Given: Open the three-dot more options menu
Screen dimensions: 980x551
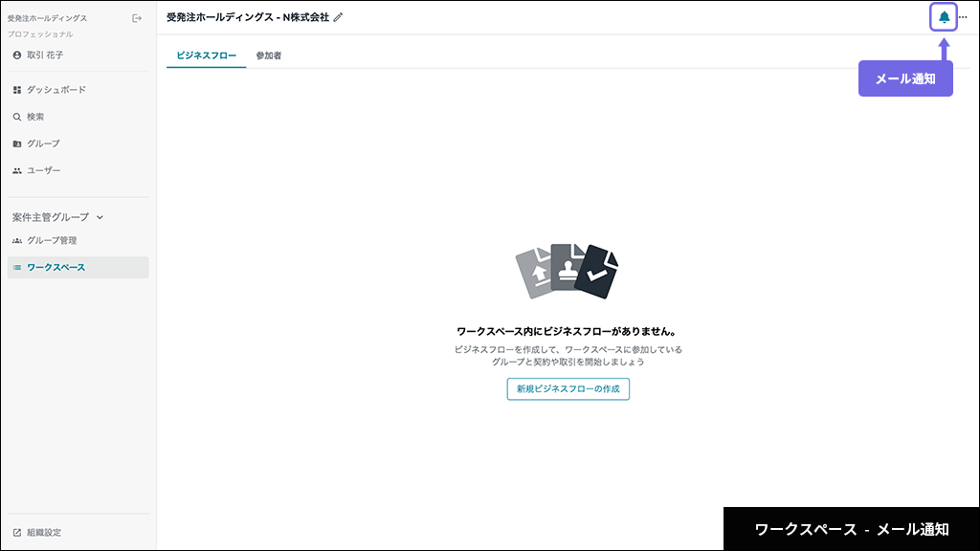Looking at the screenshot, I should (963, 17).
